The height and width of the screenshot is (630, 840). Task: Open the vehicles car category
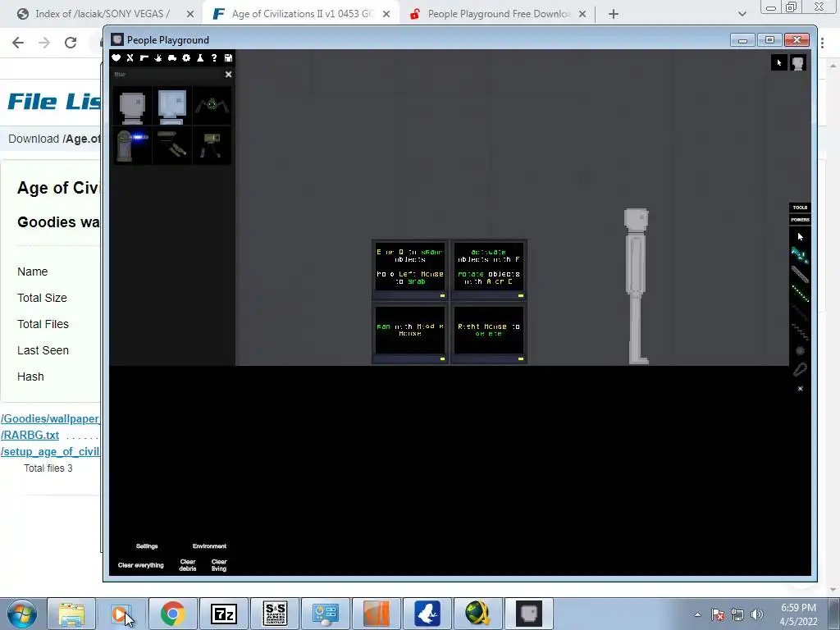pos(172,58)
